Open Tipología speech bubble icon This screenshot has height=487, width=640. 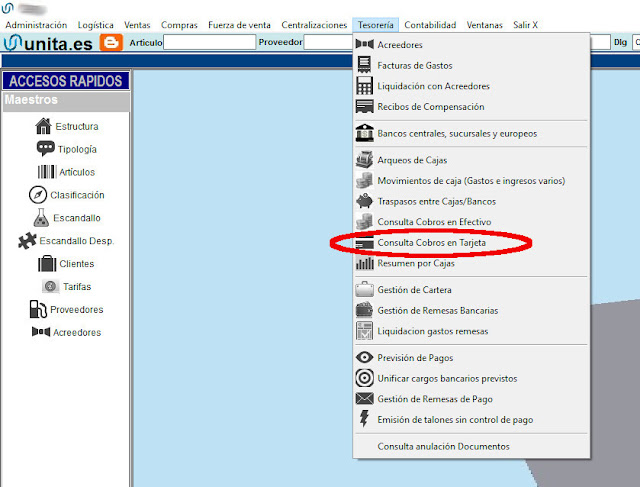click(x=45, y=149)
